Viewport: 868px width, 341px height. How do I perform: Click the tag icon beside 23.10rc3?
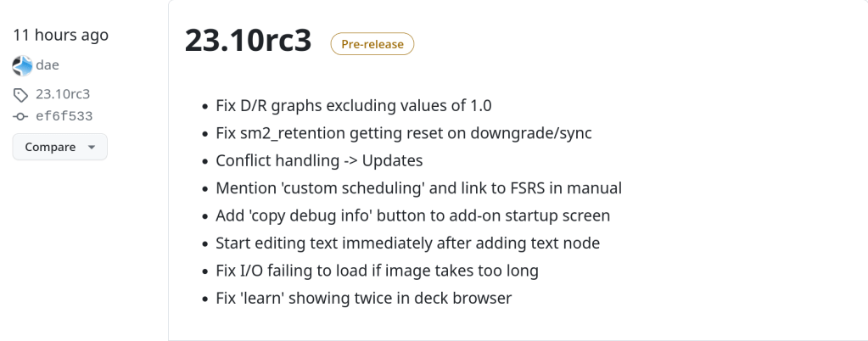coord(21,94)
